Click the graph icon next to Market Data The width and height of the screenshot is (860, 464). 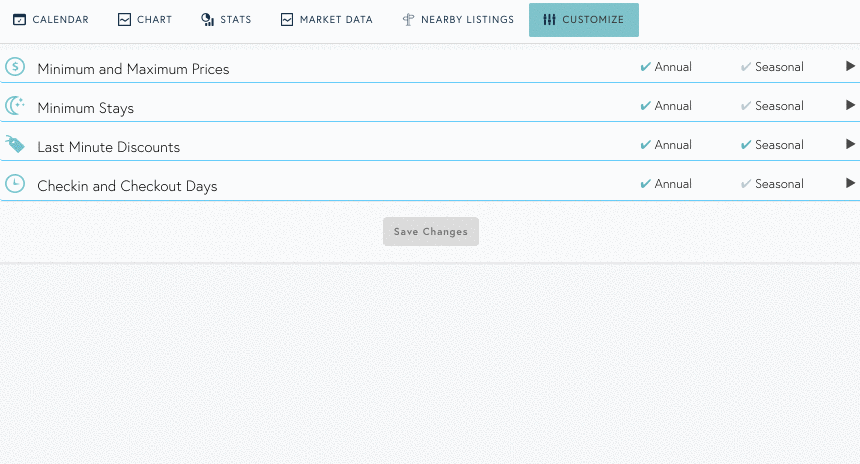287,20
